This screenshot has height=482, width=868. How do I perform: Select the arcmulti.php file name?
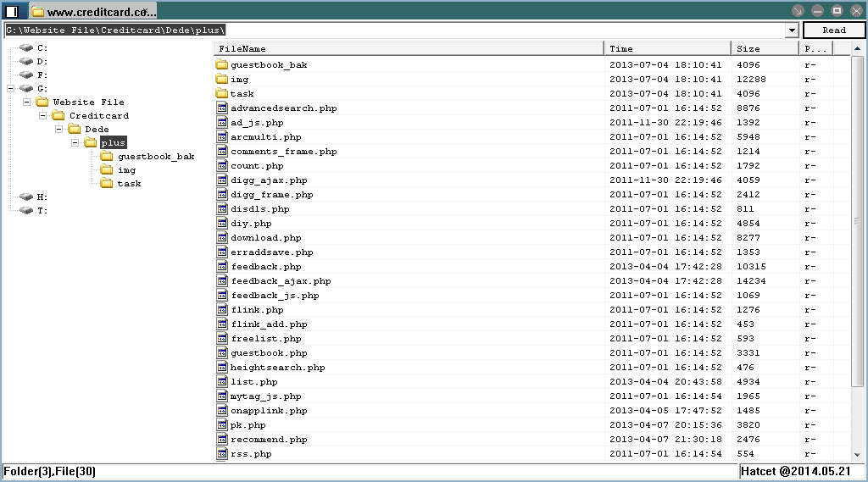click(x=265, y=137)
